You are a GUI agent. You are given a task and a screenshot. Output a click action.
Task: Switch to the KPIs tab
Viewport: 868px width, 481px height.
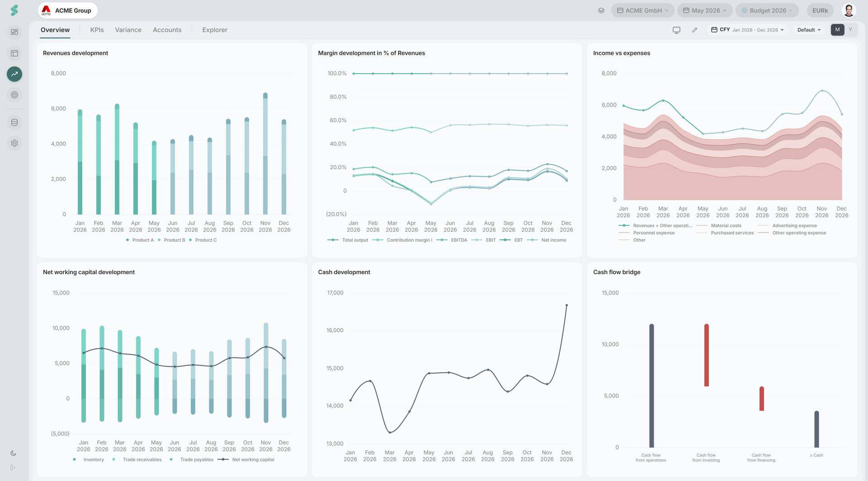click(97, 30)
